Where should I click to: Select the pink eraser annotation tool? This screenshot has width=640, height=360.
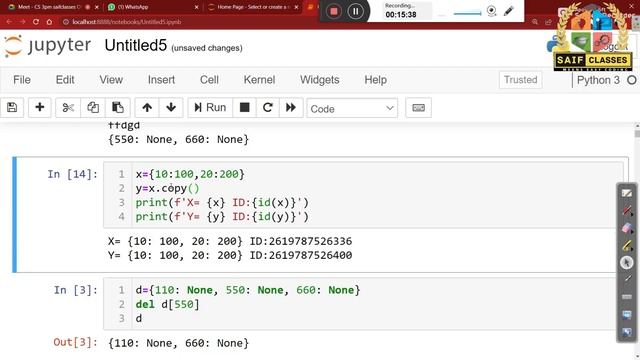pos(627,228)
